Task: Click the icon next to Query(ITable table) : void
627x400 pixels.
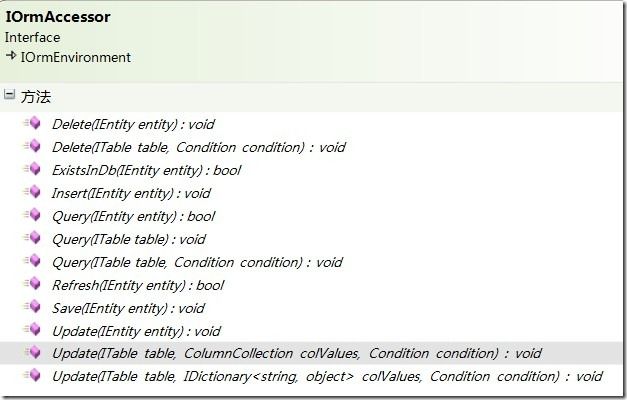Action: pos(32,238)
